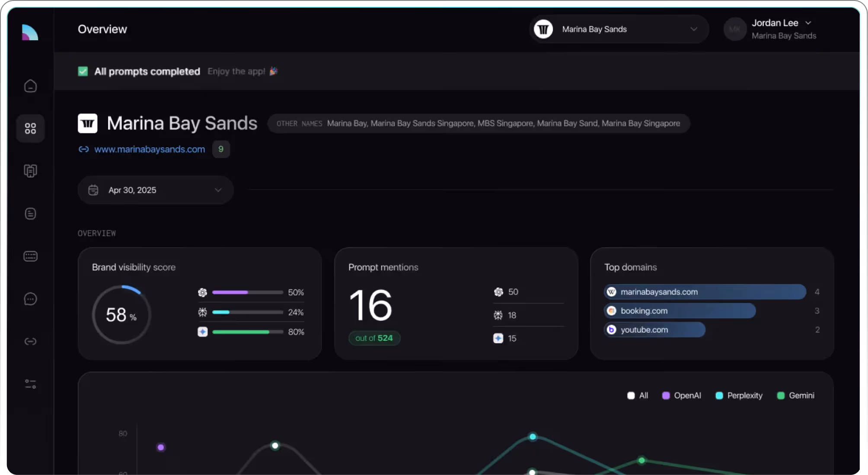Open the link chain sidebar icon
The image size is (868, 475).
pyautogui.click(x=30, y=342)
